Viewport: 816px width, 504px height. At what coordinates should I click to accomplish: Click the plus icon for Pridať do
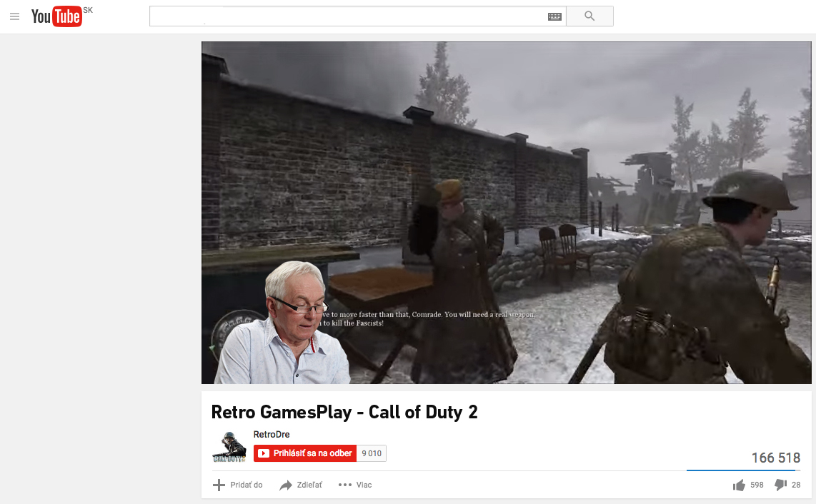[219, 485]
